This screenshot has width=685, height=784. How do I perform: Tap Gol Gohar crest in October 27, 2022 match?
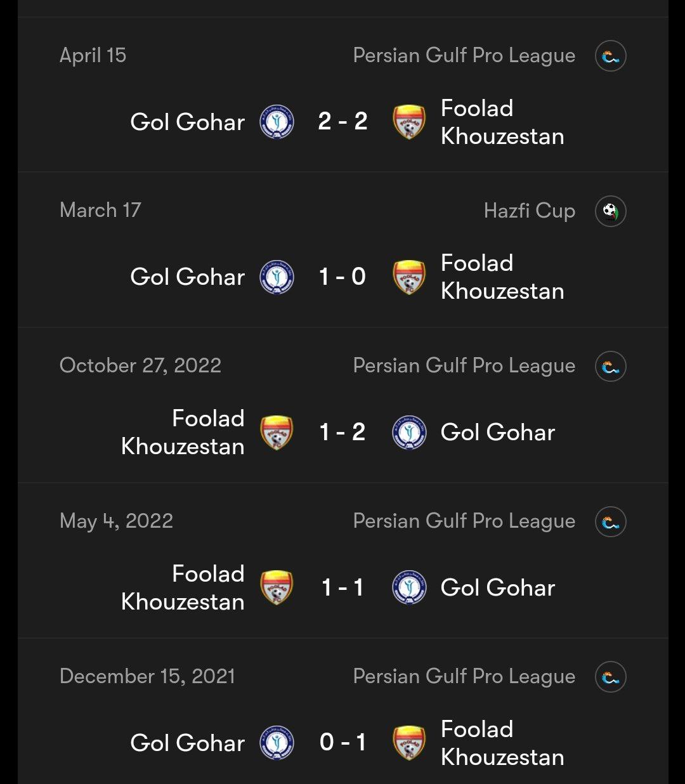pos(409,433)
